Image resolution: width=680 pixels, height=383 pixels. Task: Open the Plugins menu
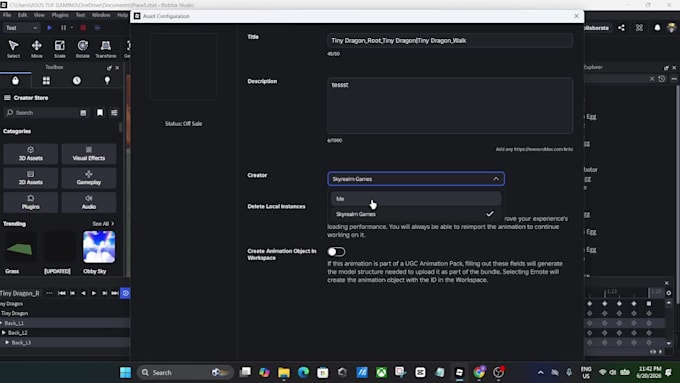tap(60, 15)
